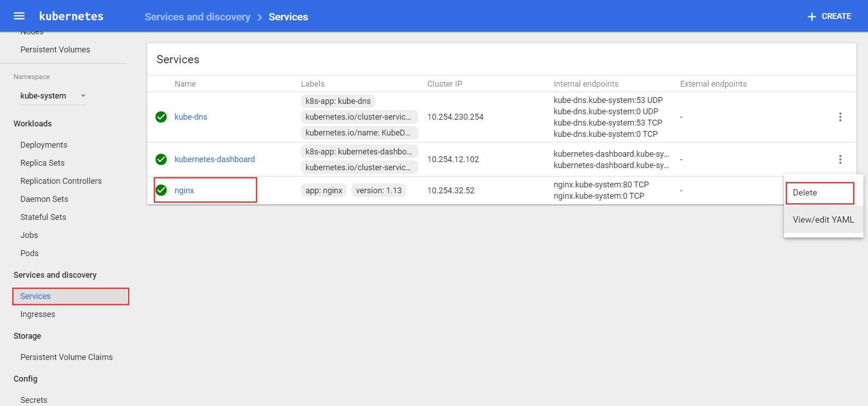Click nginx green status check icon
The height and width of the screenshot is (406, 868).
(x=161, y=190)
